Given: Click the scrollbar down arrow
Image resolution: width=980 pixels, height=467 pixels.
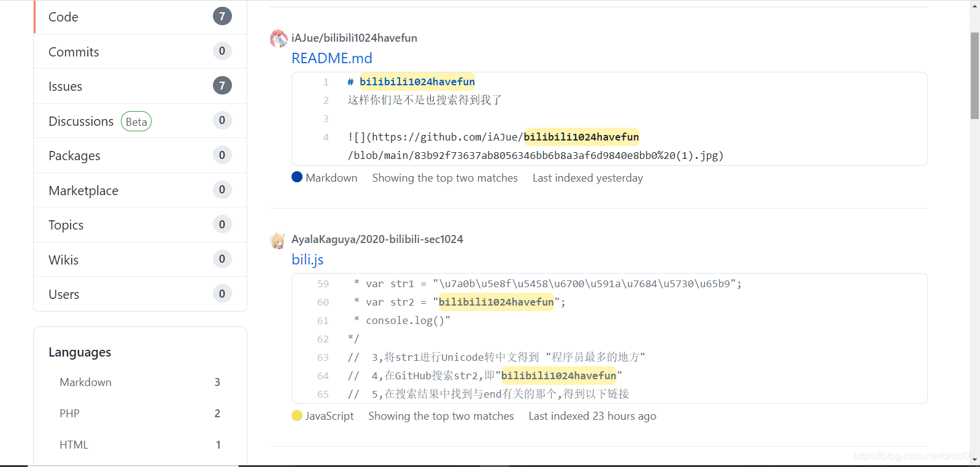Looking at the screenshot, I should (974, 461).
